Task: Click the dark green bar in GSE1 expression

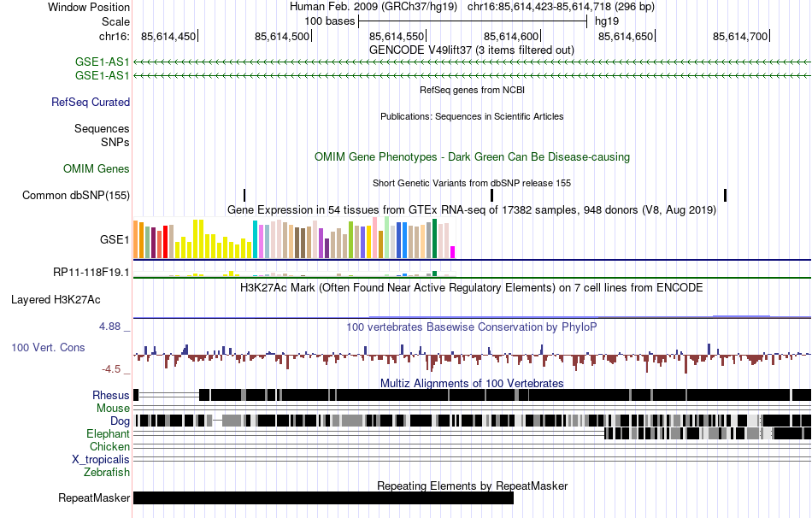Action: pos(434,238)
